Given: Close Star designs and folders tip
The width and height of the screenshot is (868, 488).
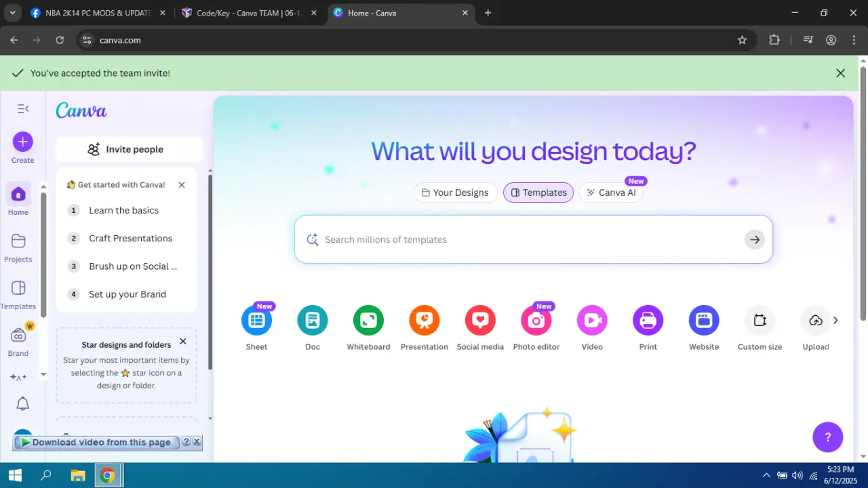Looking at the screenshot, I should coord(183,342).
